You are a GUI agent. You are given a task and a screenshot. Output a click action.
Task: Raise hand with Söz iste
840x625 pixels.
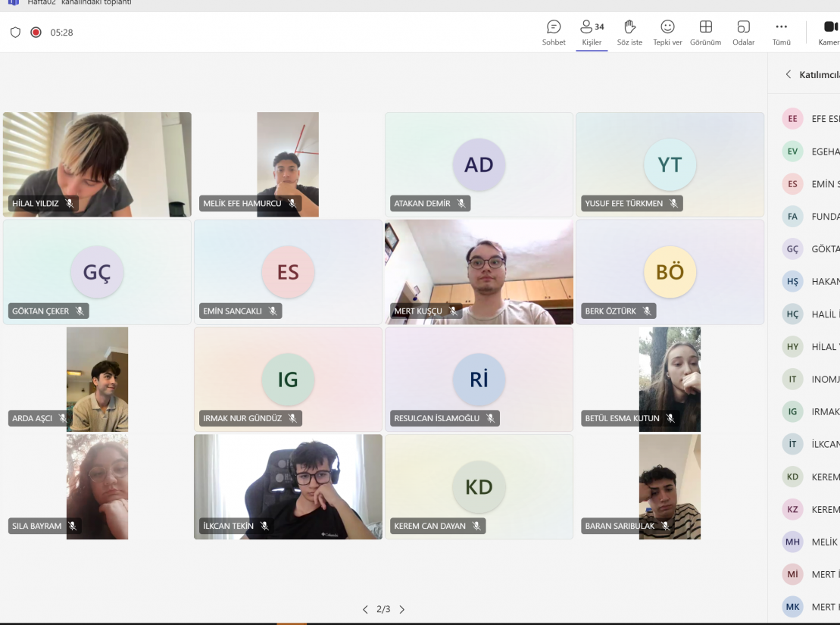click(629, 33)
